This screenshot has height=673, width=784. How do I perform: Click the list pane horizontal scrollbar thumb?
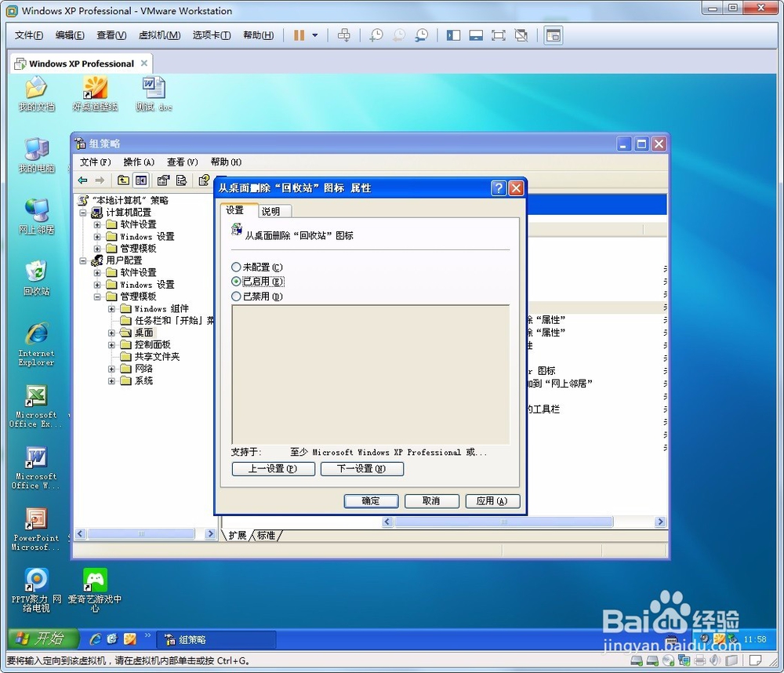pyautogui.click(x=503, y=522)
